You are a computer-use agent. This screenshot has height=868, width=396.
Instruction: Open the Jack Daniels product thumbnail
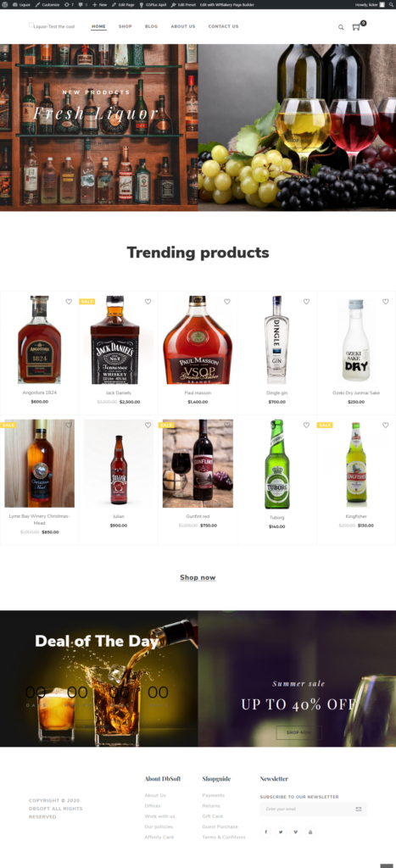point(114,340)
